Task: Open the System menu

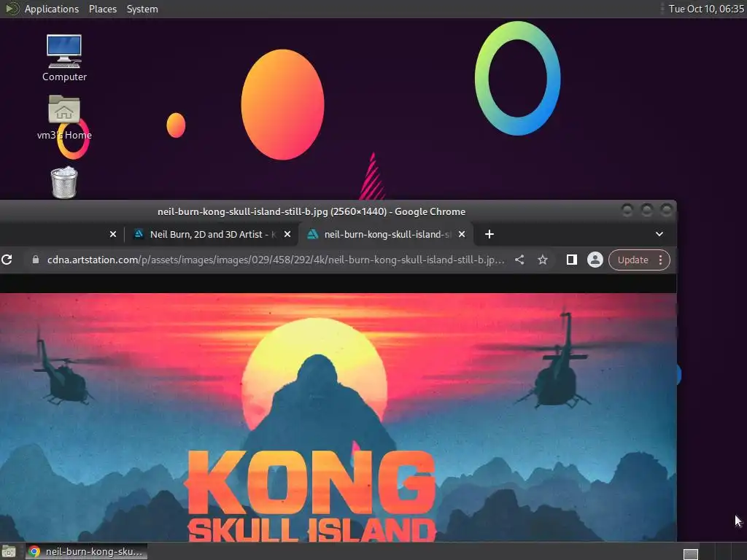Action: [x=142, y=9]
